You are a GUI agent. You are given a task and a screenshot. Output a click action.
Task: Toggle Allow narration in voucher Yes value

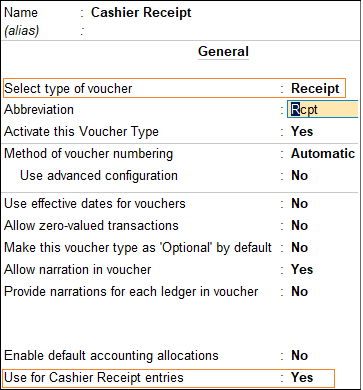(x=302, y=269)
